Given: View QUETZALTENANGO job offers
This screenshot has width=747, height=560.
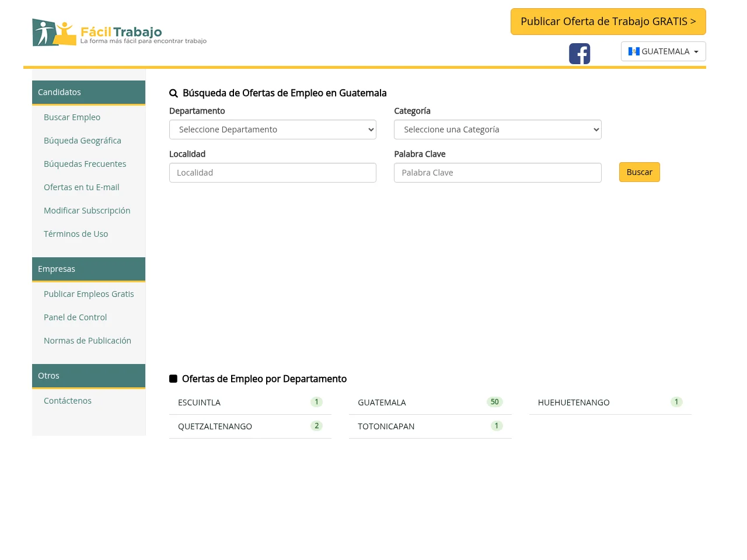Looking at the screenshot, I should pyautogui.click(x=250, y=426).
